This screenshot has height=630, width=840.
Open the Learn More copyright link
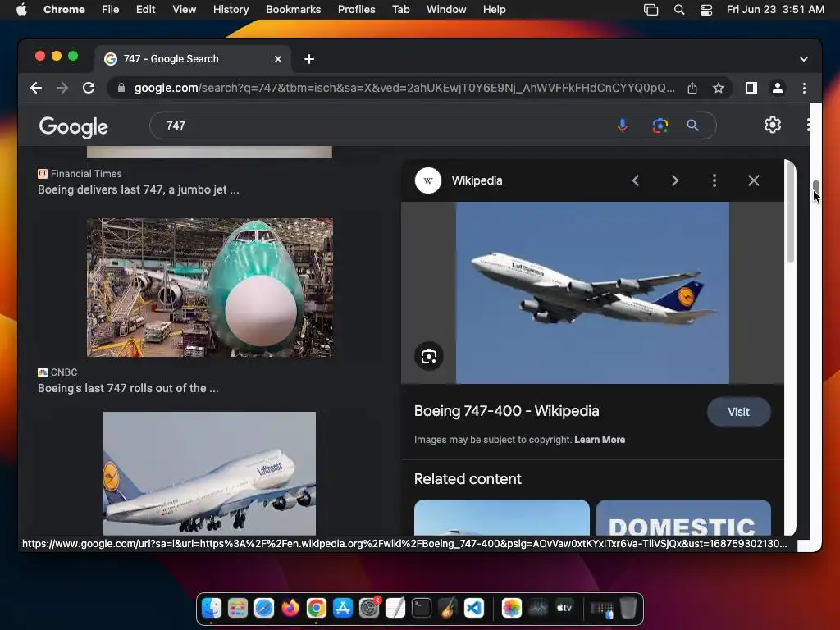(x=600, y=440)
